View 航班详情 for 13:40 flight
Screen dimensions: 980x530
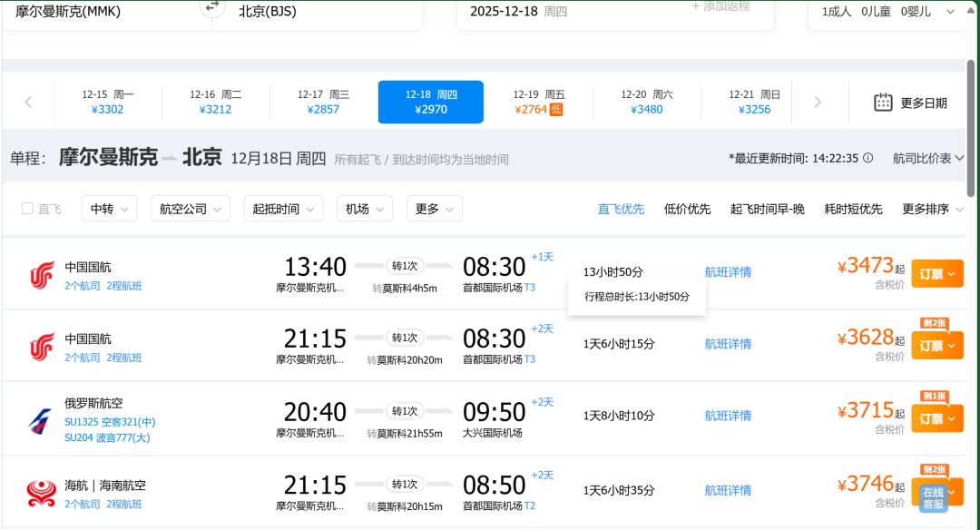click(728, 272)
